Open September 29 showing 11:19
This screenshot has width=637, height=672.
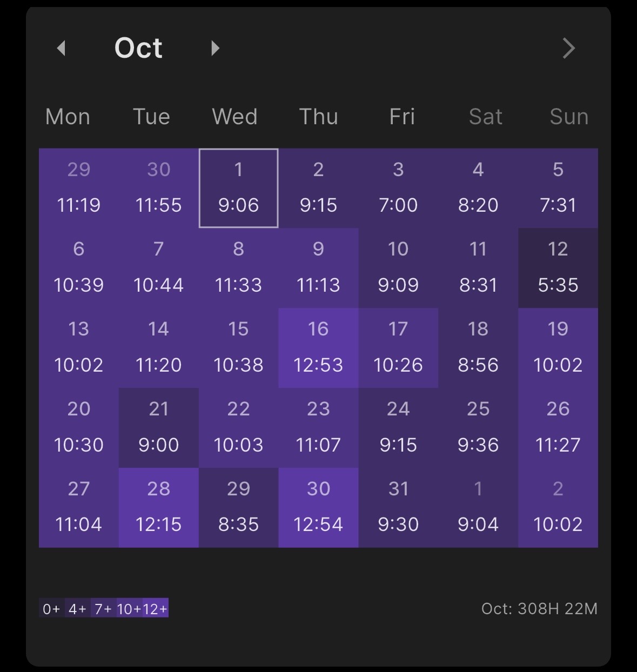[79, 188]
